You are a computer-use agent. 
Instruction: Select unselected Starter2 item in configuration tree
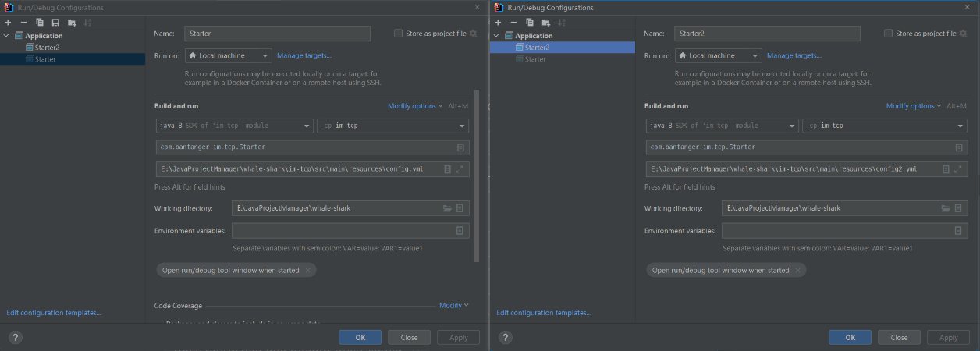(46, 48)
